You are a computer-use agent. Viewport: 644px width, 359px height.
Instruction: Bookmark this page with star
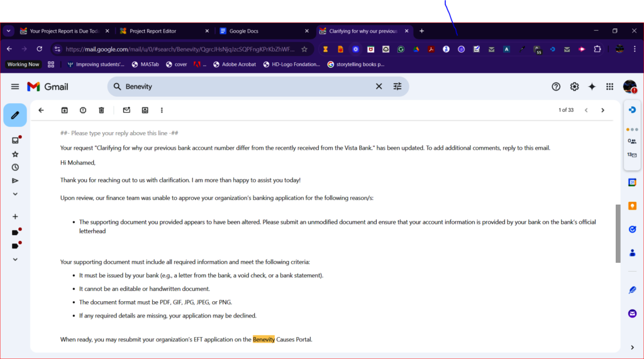[x=304, y=49]
